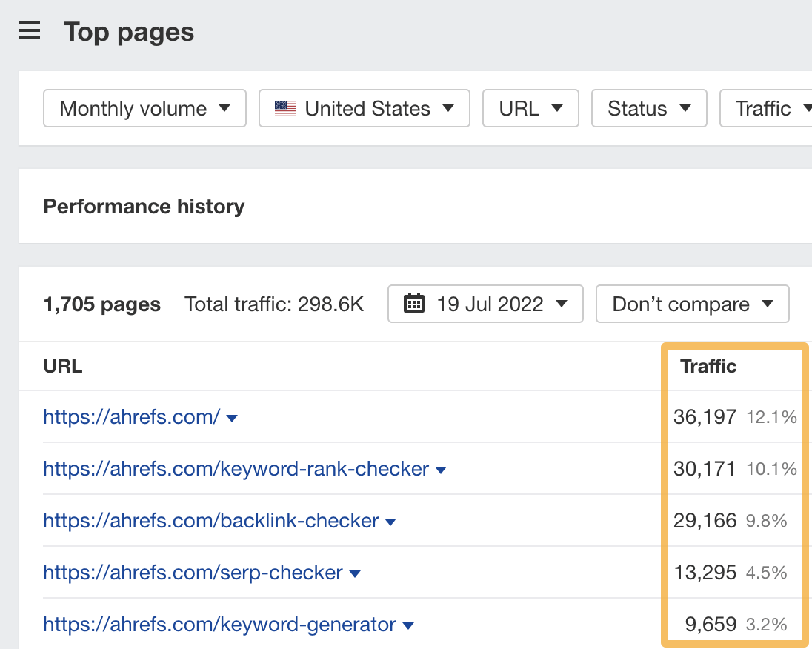The width and height of the screenshot is (812, 649).
Task: Open the Status filter dropdown
Action: click(649, 108)
